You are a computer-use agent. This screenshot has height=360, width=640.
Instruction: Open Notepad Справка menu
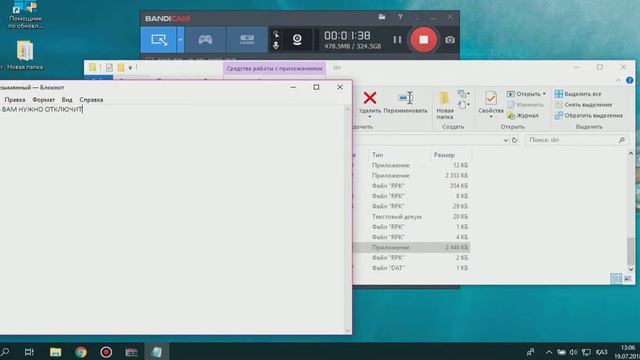[91, 100]
